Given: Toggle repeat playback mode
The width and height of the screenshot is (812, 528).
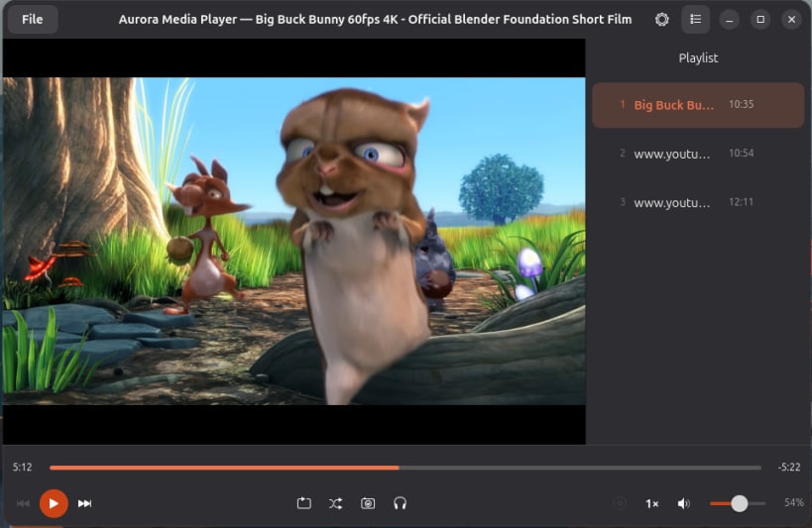Looking at the screenshot, I should [304, 503].
